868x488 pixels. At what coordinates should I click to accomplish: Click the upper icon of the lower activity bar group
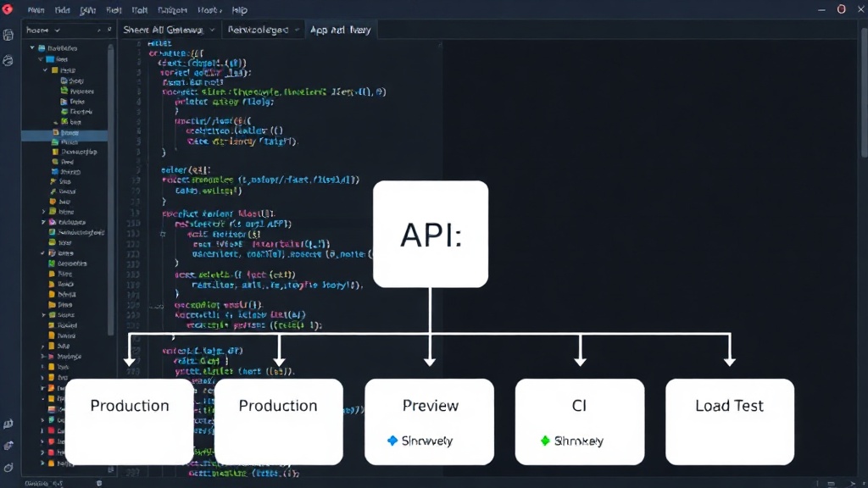click(8, 424)
